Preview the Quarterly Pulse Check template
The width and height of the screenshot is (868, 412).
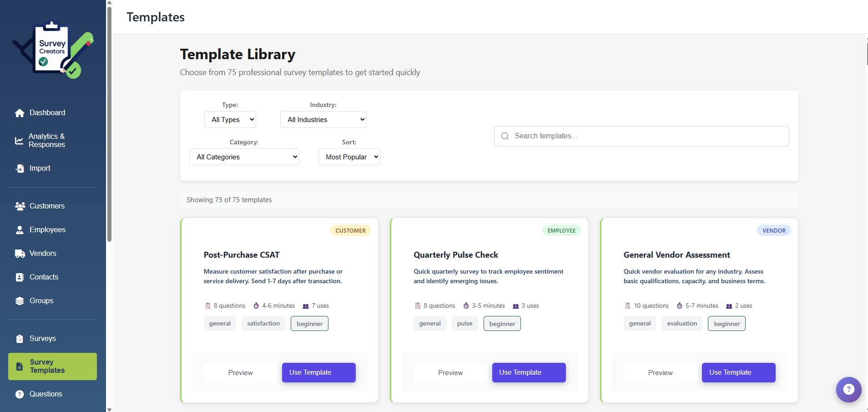click(450, 372)
